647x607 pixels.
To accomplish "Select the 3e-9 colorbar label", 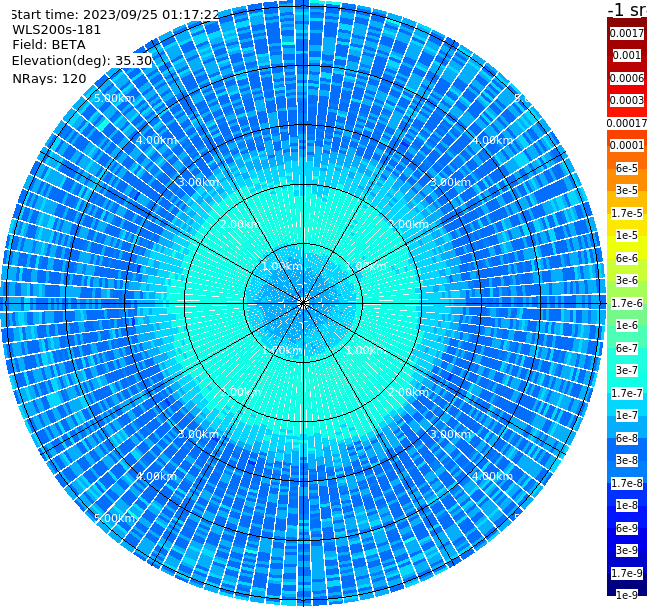I will (627, 550).
